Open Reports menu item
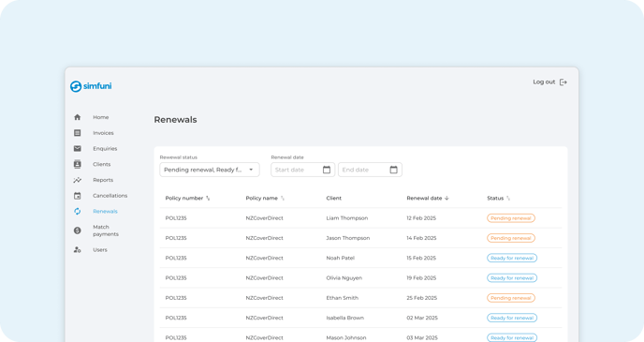 point(103,180)
